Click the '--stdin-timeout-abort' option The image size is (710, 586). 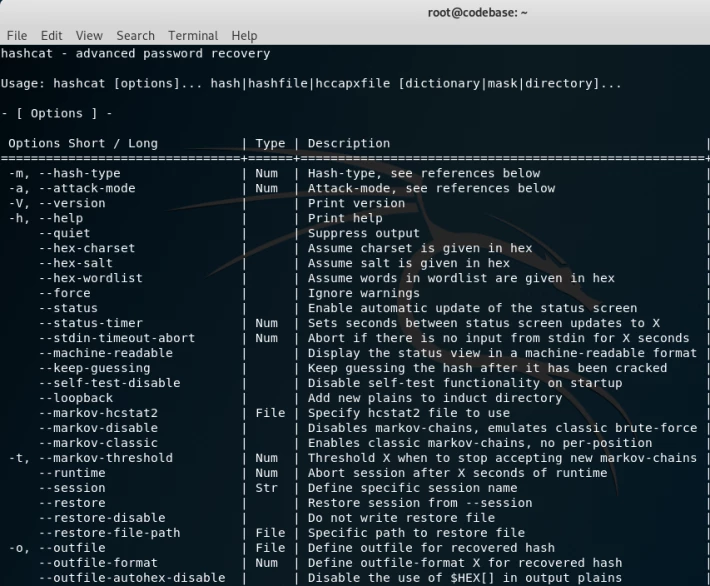pos(117,338)
